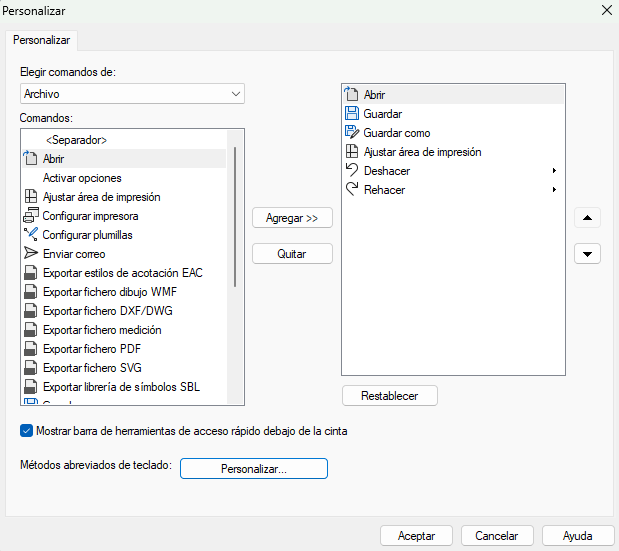The image size is (619, 551).
Task: Select Guardar como text in right list
Action: point(397,133)
